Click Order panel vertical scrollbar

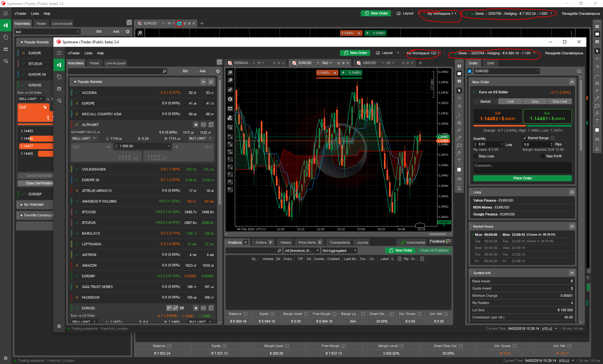pyautogui.click(x=581, y=115)
